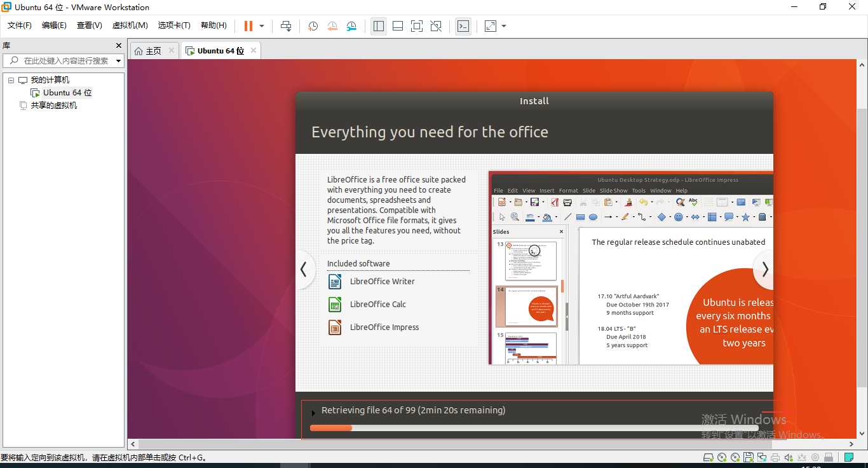868x468 pixels.
Task: Select 我的计算机 in the library tree
Action: pos(50,80)
